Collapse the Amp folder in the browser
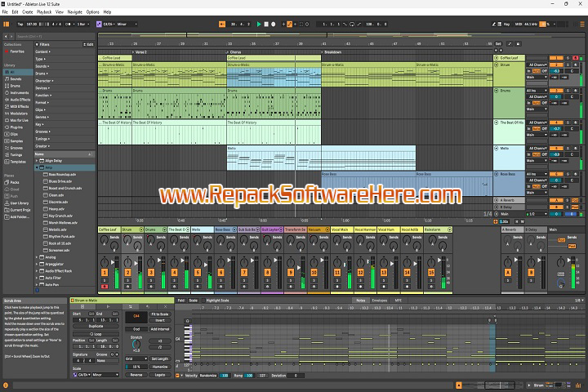This screenshot has width=588, height=392. point(37,167)
